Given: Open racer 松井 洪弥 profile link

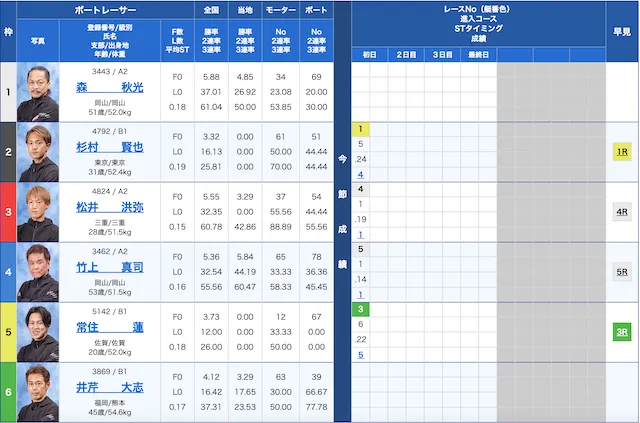Looking at the screenshot, I should 109,207.
